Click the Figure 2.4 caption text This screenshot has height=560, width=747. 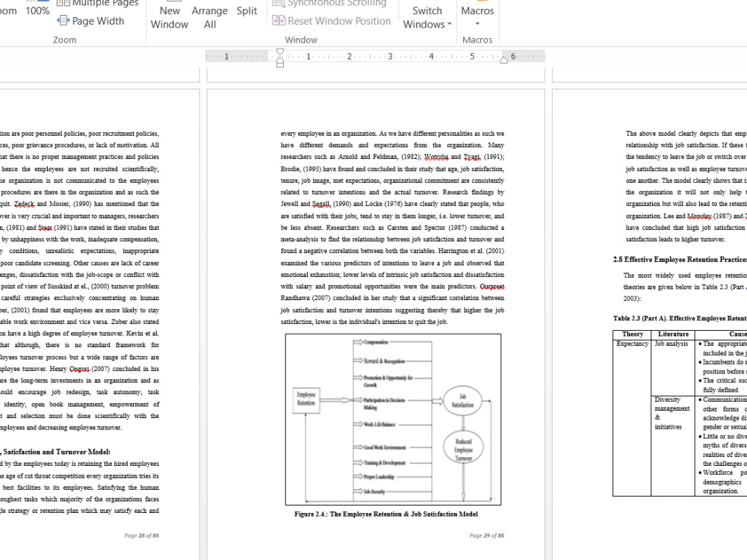coord(386,514)
